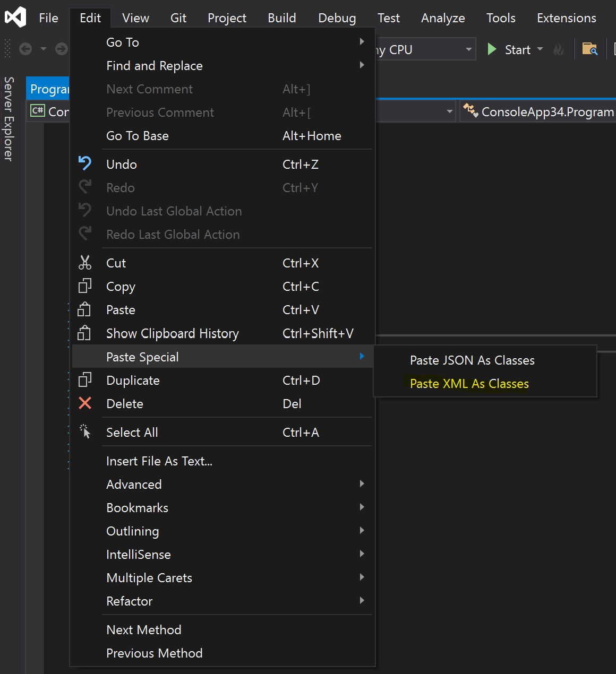
Task: Select Paste XML As Classes
Action: pyautogui.click(x=485, y=383)
